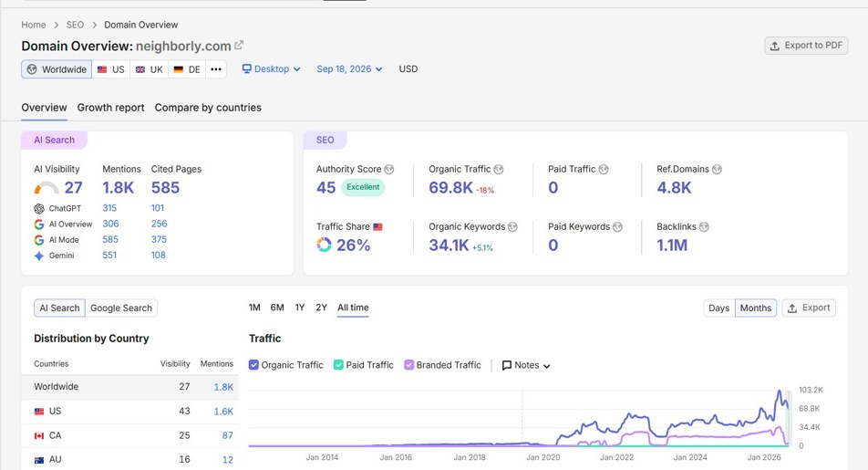Click the Excellent authority badge
The width and height of the screenshot is (868, 470).
(x=363, y=187)
